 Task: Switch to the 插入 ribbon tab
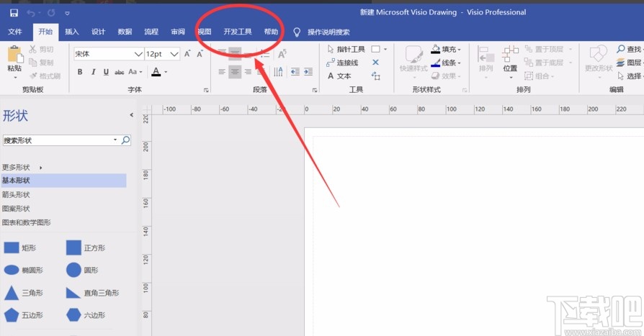pyautogui.click(x=71, y=32)
